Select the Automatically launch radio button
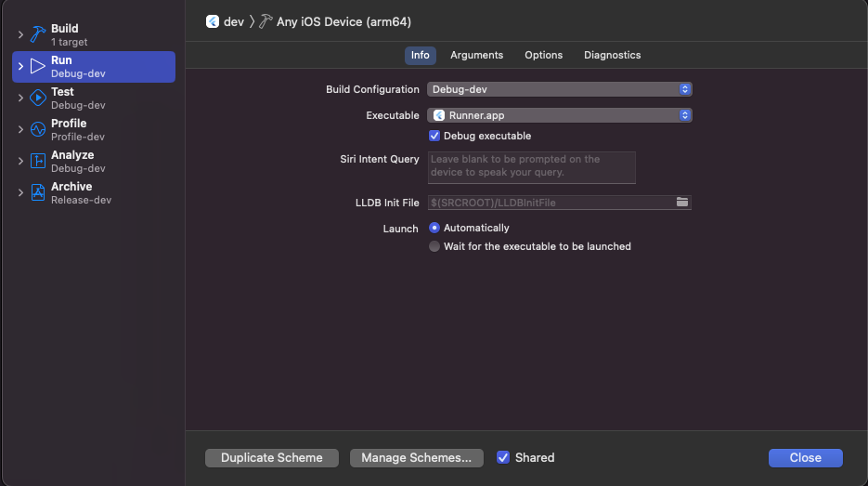Image resolution: width=868 pixels, height=486 pixels. pyautogui.click(x=434, y=228)
